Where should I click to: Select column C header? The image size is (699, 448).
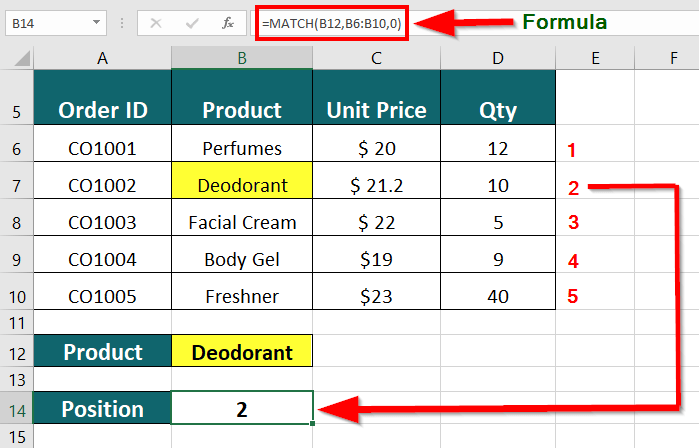(376, 59)
